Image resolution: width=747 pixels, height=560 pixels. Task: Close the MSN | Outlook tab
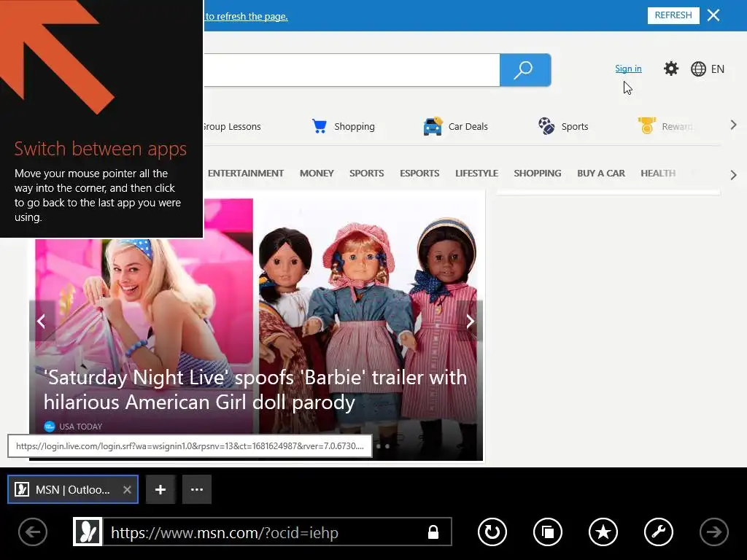[x=127, y=489]
